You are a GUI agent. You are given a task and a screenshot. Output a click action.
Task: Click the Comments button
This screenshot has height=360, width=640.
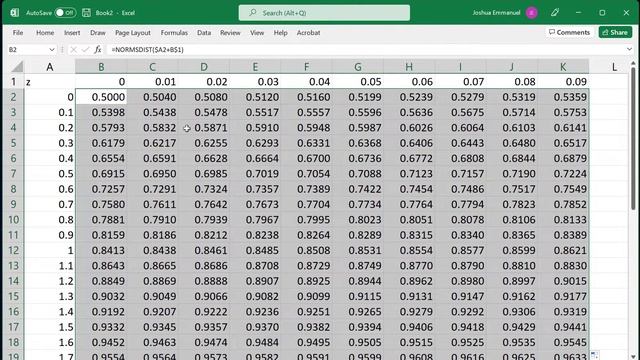(x=569, y=32)
